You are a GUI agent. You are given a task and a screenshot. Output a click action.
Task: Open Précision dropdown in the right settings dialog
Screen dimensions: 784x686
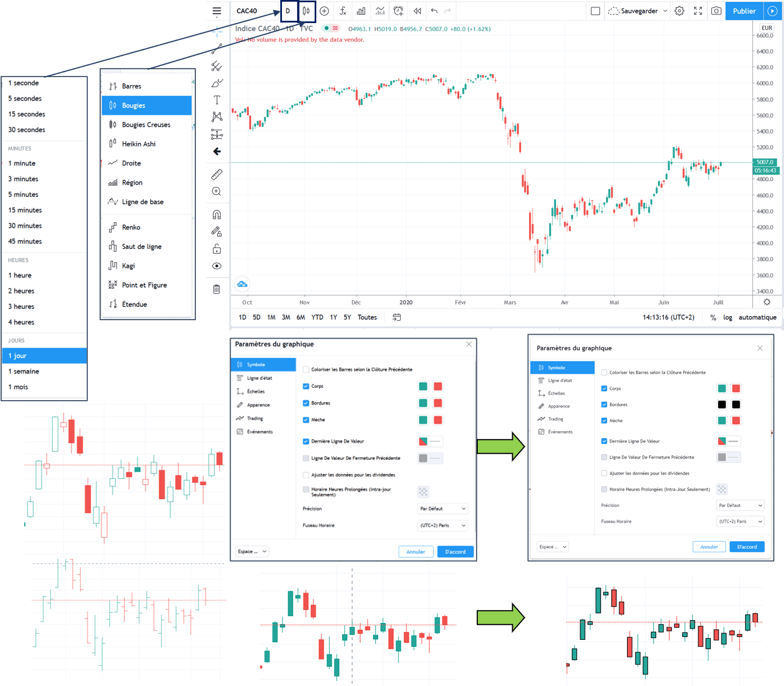pyautogui.click(x=741, y=505)
